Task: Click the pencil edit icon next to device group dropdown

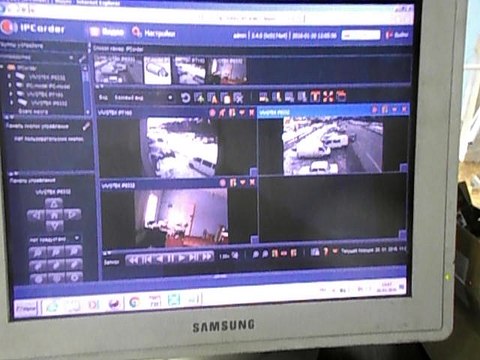Action: 82,59
